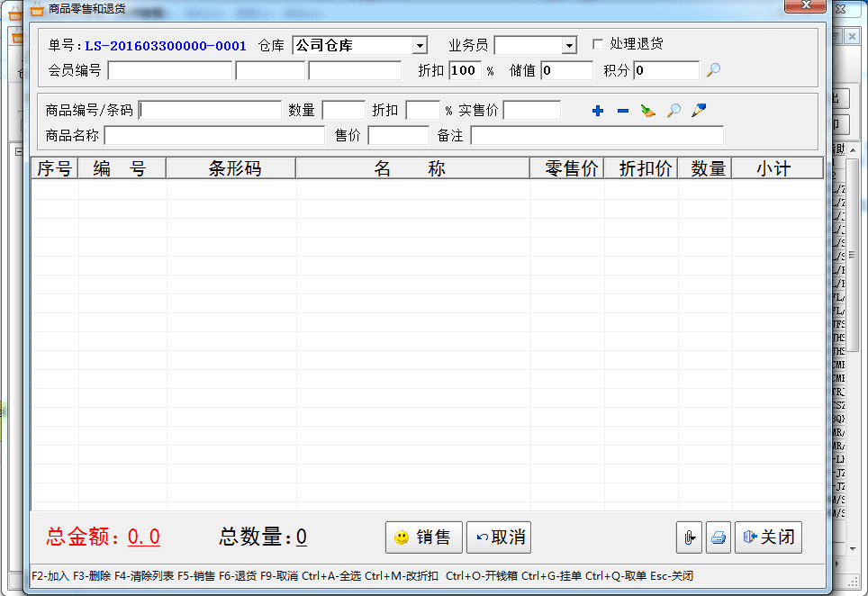This screenshot has width=868, height=596.
Task: Click the broom clear list icon
Action: [647, 111]
